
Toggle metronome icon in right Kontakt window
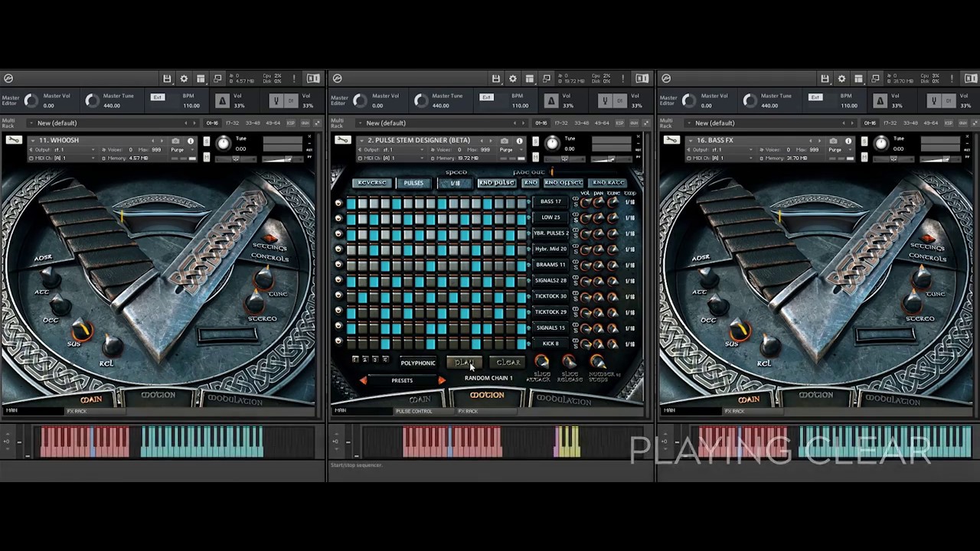point(880,101)
